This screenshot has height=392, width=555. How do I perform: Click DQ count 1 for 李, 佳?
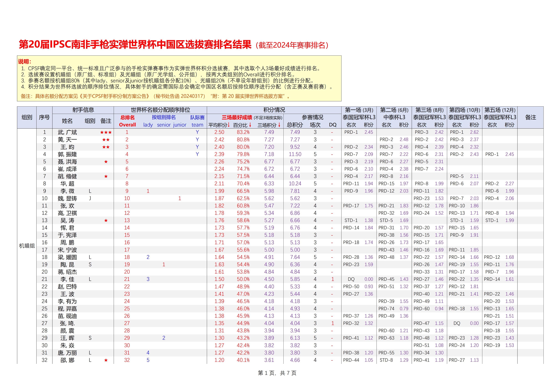pos(333,279)
